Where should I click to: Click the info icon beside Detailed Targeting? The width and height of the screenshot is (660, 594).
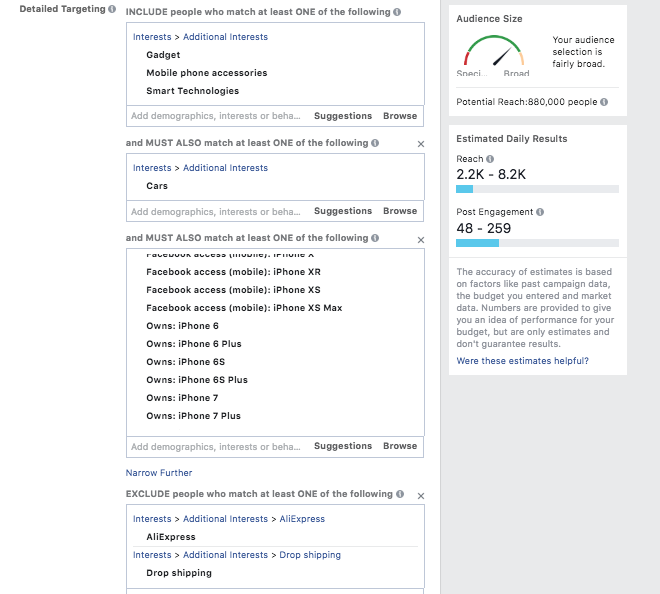[x=112, y=9]
